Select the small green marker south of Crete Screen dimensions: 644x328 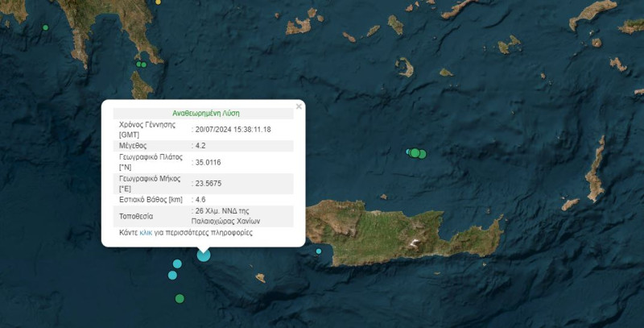click(260, 277)
